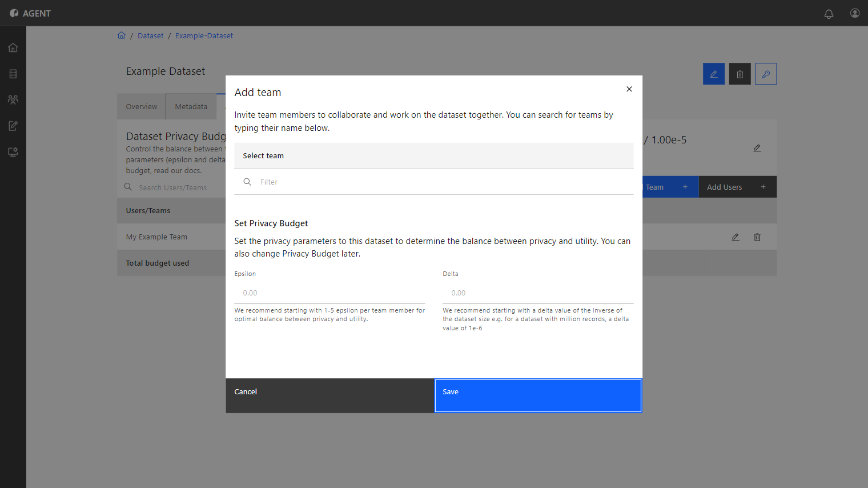868x488 pixels.
Task: Save the team settings
Action: click(538, 395)
